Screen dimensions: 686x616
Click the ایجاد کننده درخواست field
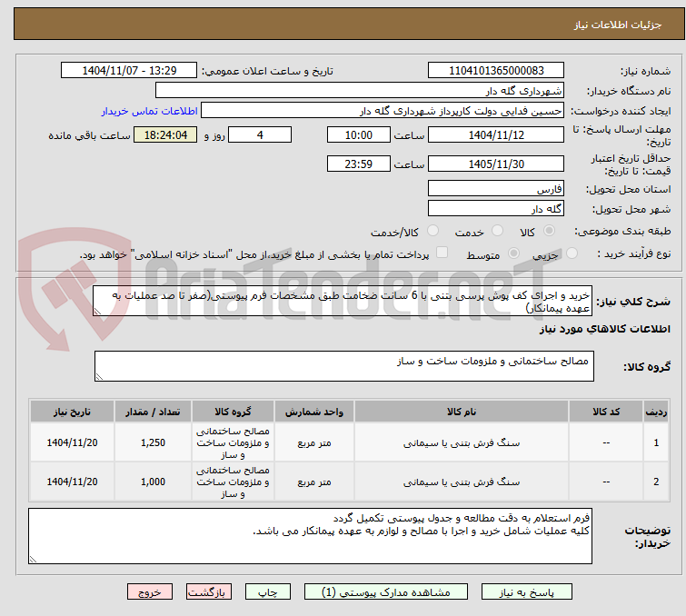(x=383, y=111)
